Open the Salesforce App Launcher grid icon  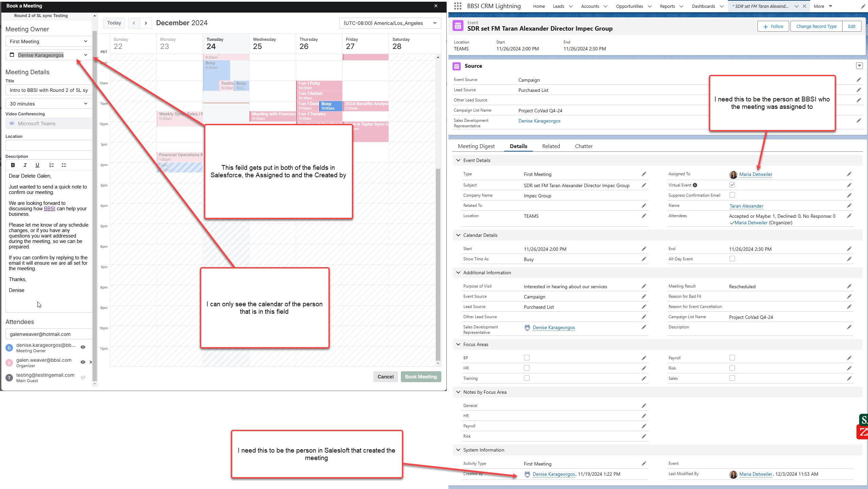(x=458, y=6)
